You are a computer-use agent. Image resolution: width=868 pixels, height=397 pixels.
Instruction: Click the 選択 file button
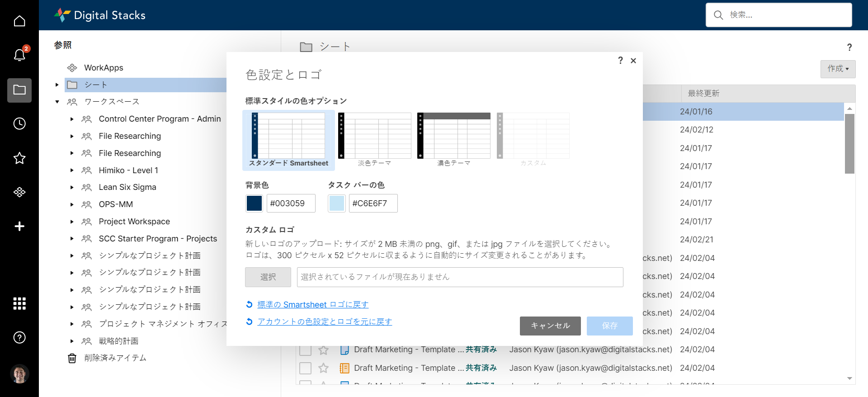point(268,277)
